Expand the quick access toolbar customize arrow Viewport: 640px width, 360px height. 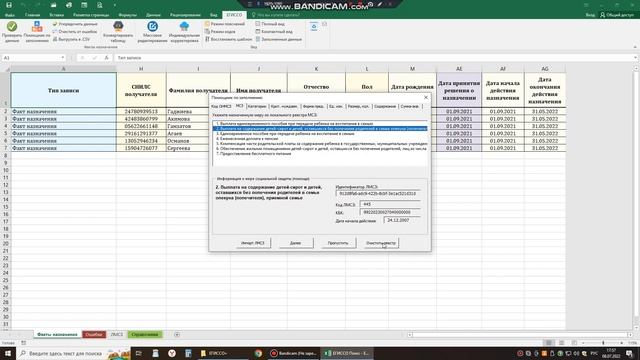click(x=115, y=5)
